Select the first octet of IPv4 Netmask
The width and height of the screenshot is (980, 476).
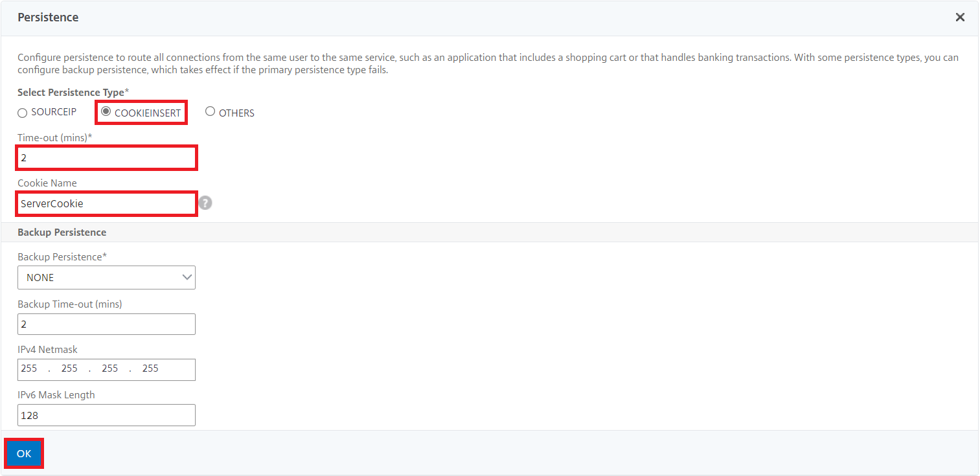click(x=29, y=368)
